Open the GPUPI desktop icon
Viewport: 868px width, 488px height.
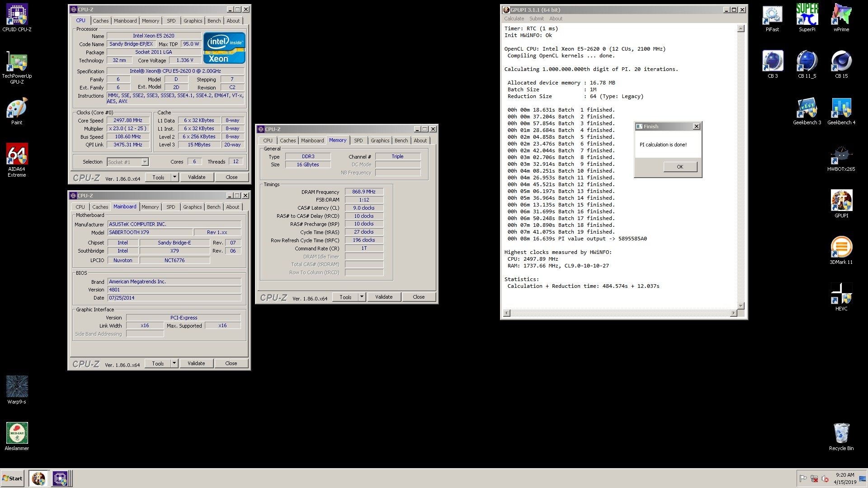tap(841, 204)
